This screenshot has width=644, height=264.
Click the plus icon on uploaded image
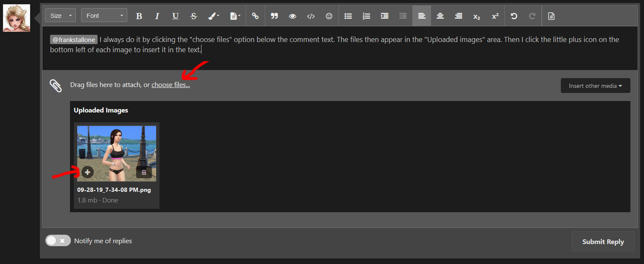87,172
